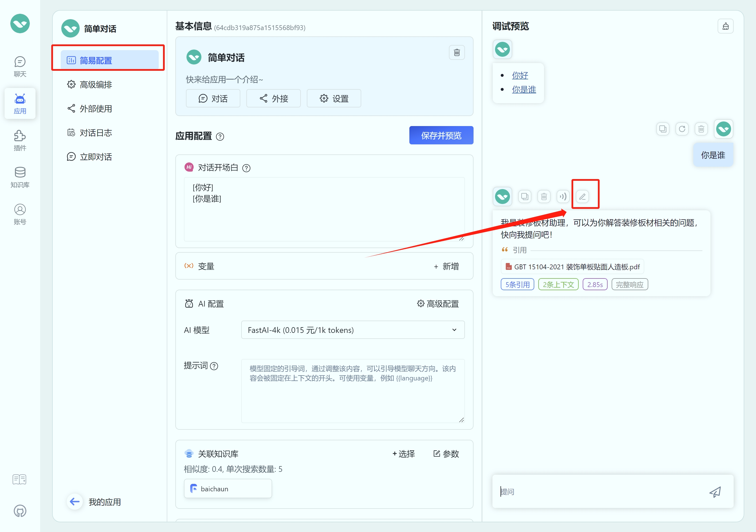Click the 你是谁 suggested question link

524,90
